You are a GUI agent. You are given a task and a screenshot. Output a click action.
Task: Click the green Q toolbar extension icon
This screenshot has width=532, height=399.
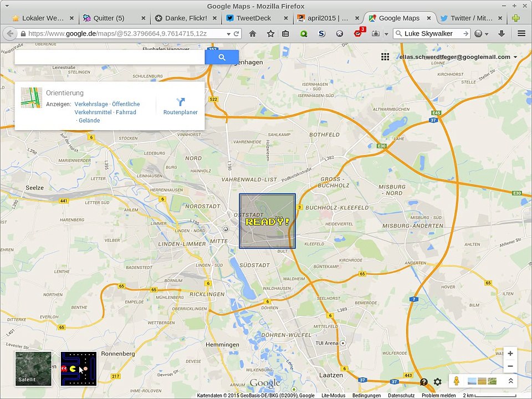(304, 34)
